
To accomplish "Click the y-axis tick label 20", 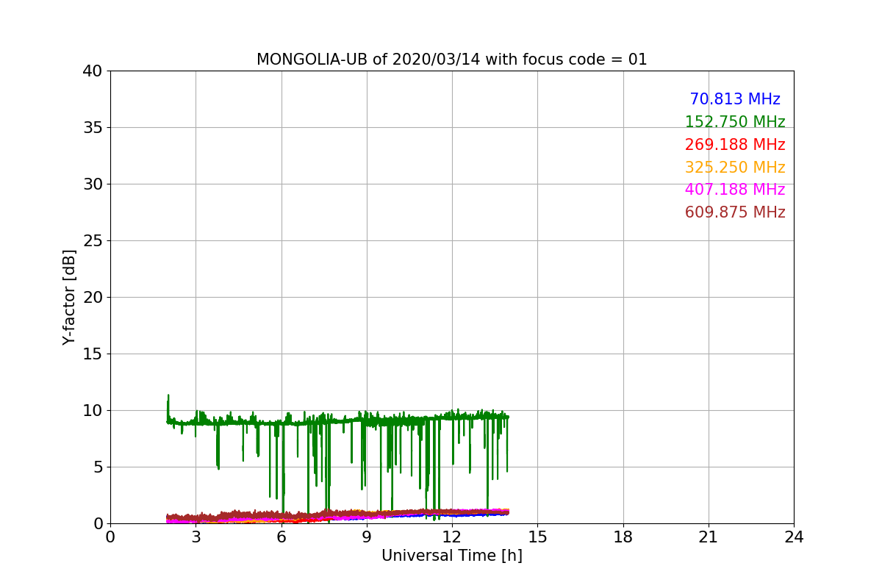I will coord(93,298).
